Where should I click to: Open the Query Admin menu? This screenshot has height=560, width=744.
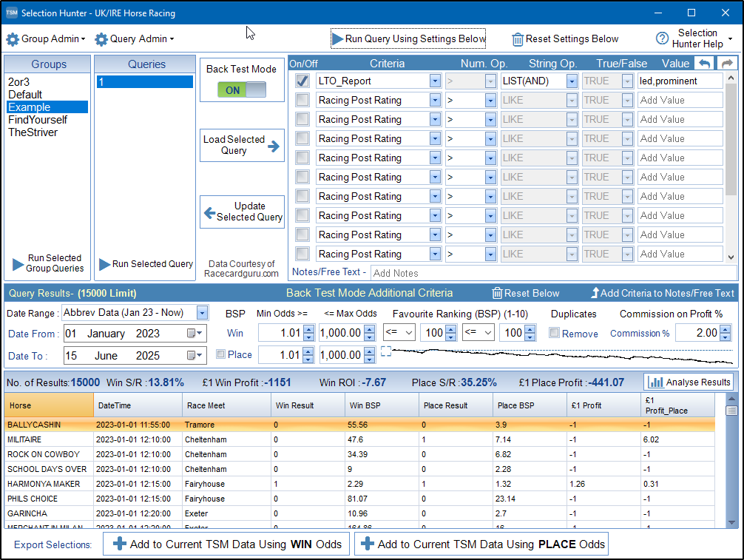pyautogui.click(x=135, y=39)
